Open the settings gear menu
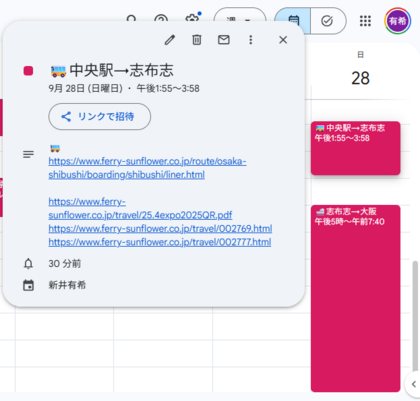 click(x=193, y=19)
